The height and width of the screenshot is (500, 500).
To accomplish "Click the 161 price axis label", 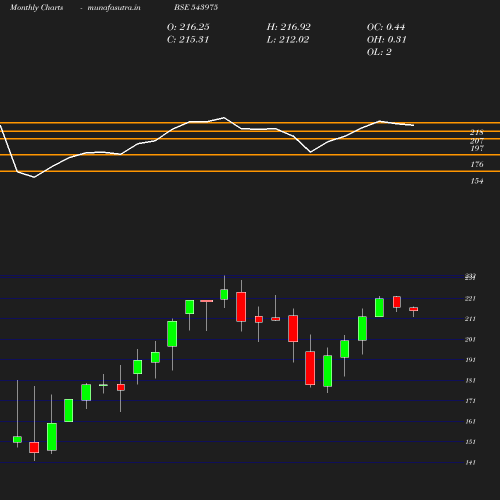I will [470, 422].
